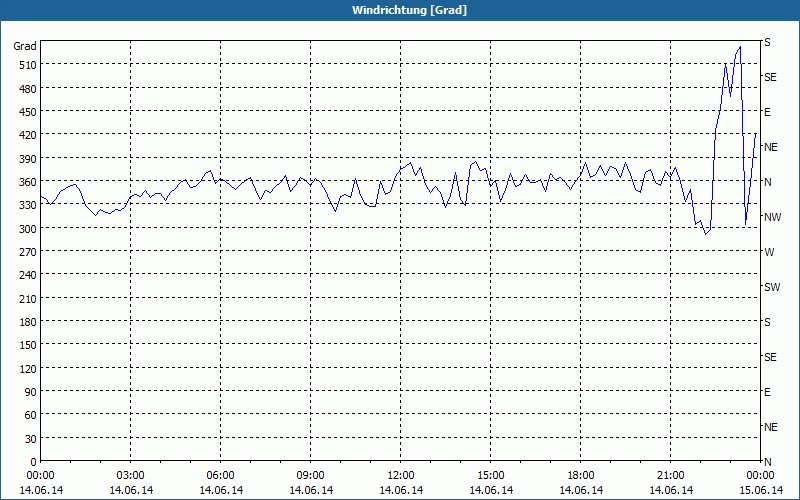
Task: Select the SE compass label level with 480
Action: click(x=770, y=78)
